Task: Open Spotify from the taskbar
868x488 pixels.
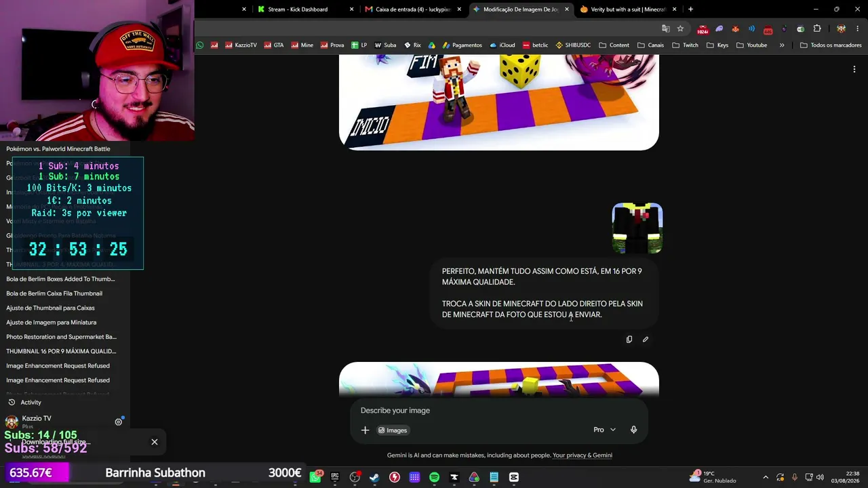Action: coord(434,477)
